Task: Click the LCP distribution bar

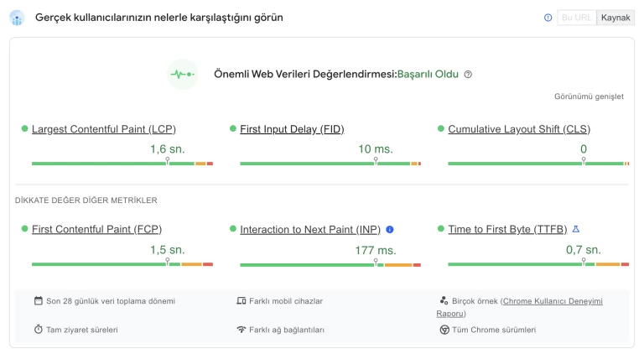Action: (122, 164)
